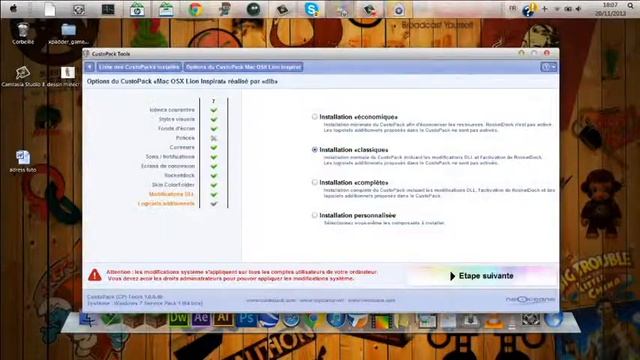Screen dimensions: 640x360
Task: Click the Modifications DLL orange label
Action: point(171,194)
